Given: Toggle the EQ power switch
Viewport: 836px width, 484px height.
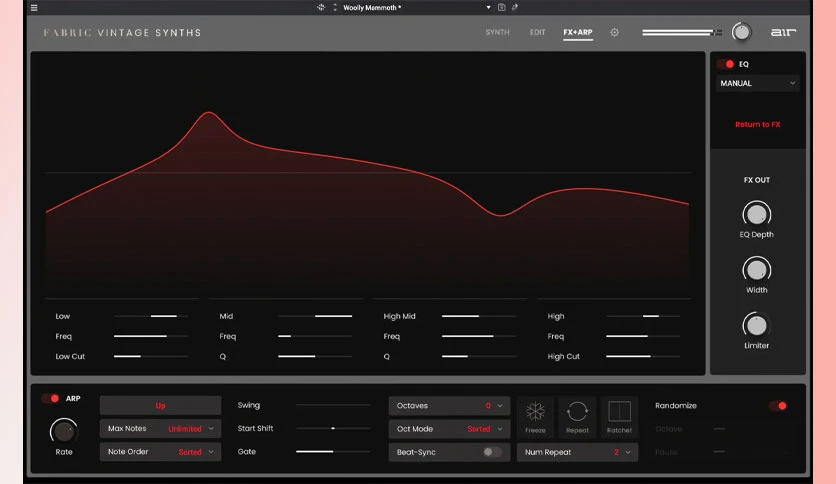Looking at the screenshot, I should click(x=726, y=64).
